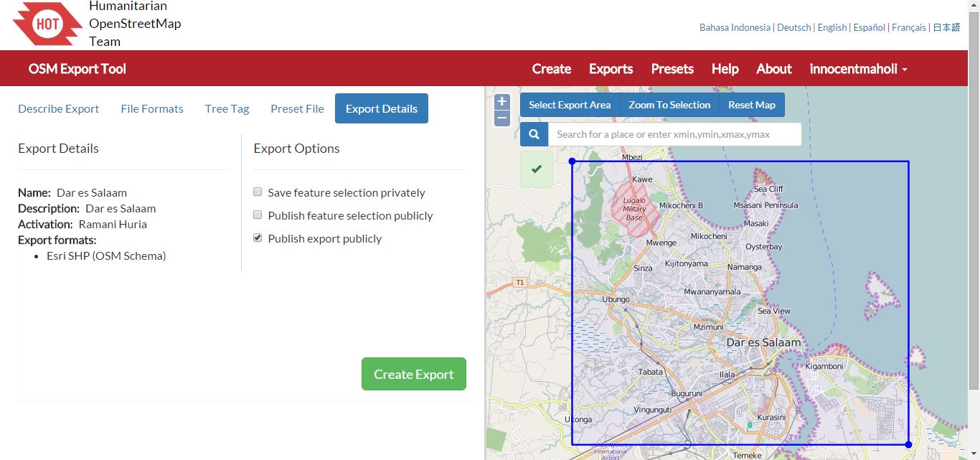This screenshot has width=980, height=460.
Task: Click the Reset Map button
Action: pyautogui.click(x=752, y=105)
